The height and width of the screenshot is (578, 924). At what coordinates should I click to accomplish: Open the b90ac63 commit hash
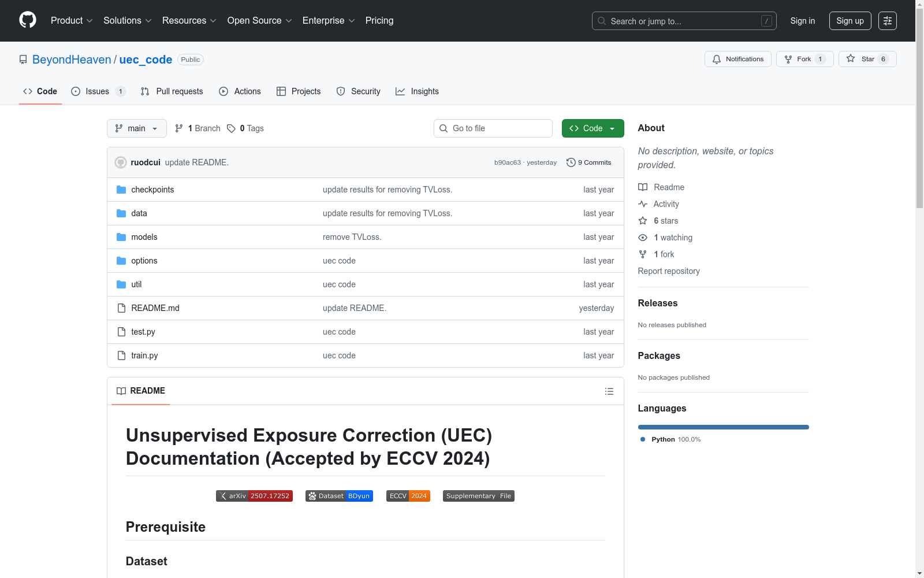pos(508,162)
